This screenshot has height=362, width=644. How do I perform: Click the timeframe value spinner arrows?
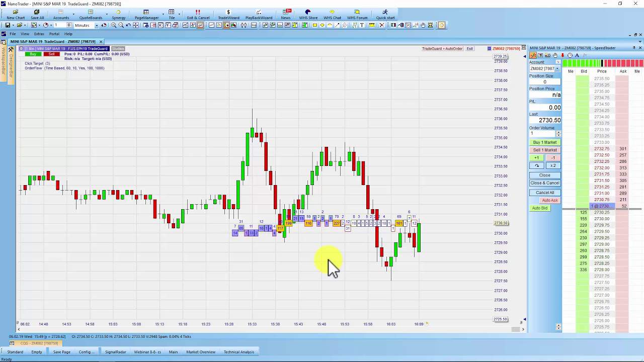(69, 25)
